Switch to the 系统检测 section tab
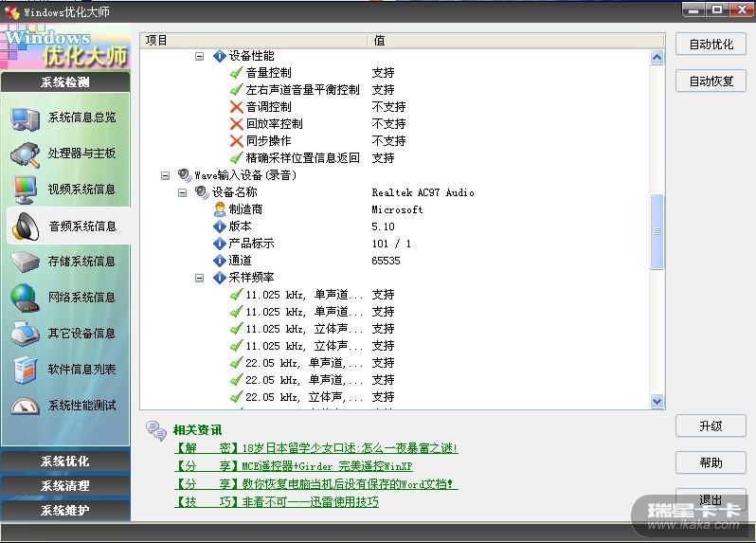756x543 pixels. coord(65,82)
